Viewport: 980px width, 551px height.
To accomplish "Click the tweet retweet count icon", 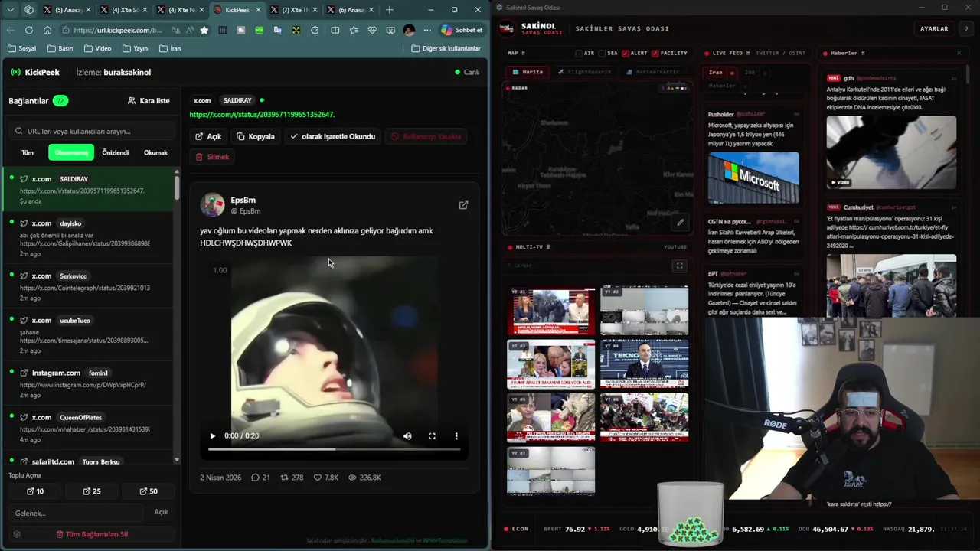I will click(x=284, y=478).
